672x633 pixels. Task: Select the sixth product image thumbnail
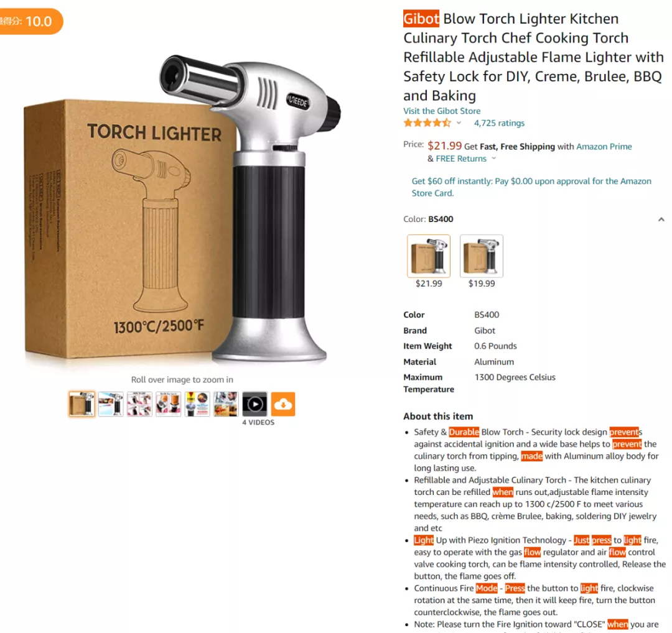click(226, 404)
